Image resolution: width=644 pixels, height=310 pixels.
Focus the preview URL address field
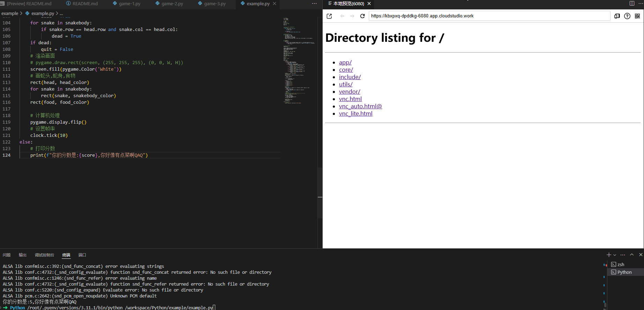pyautogui.click(x=489, y=16)
